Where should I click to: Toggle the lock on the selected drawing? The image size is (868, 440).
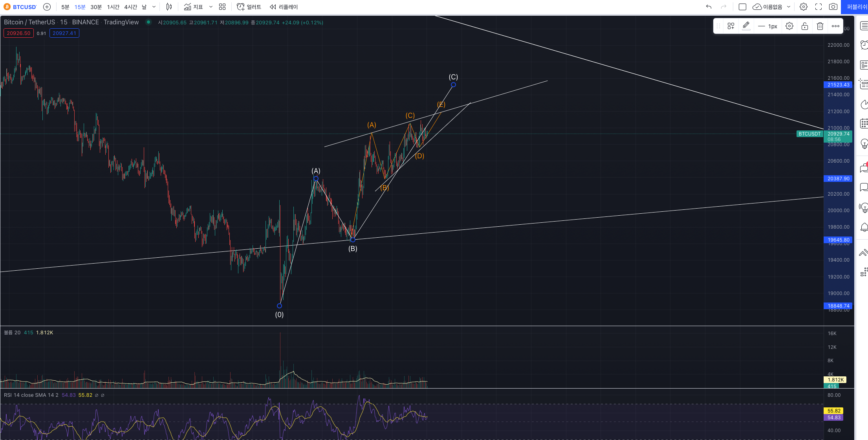[805, 26]
